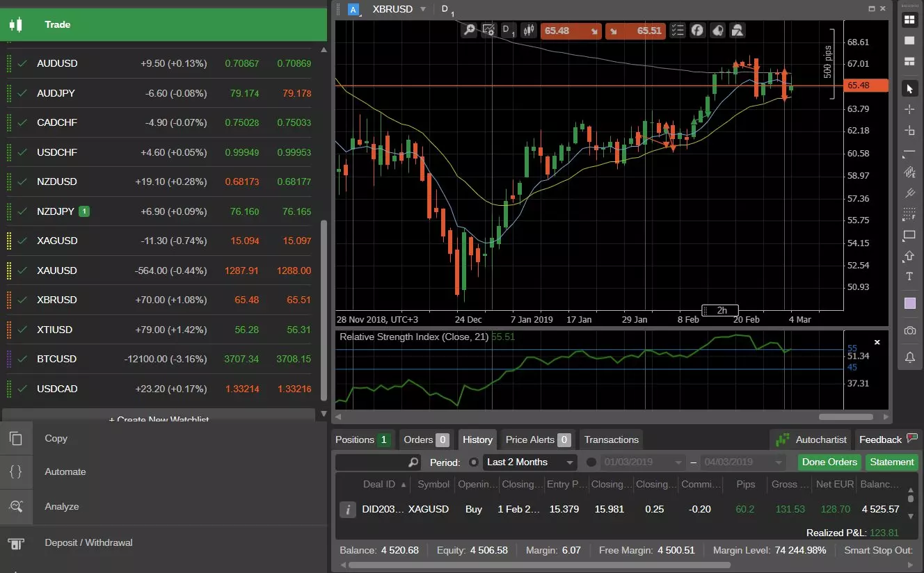Select the custom date range radio button
This screenshot has height=573, width=924.
click(x=591, y=462)
